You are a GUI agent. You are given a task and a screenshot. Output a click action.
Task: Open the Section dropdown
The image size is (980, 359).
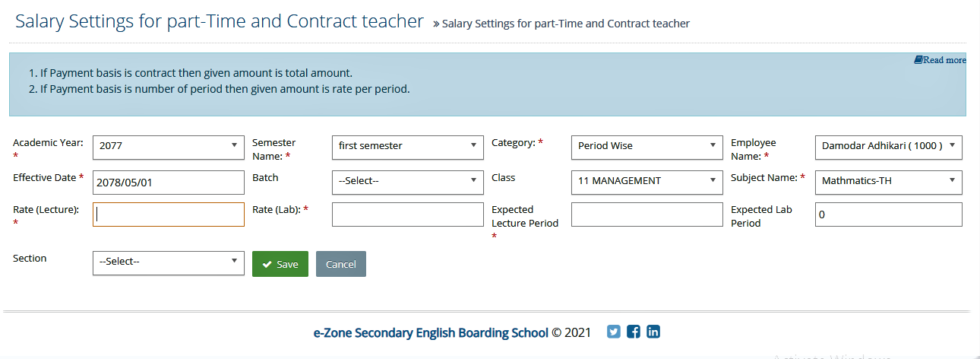[169, 263]
